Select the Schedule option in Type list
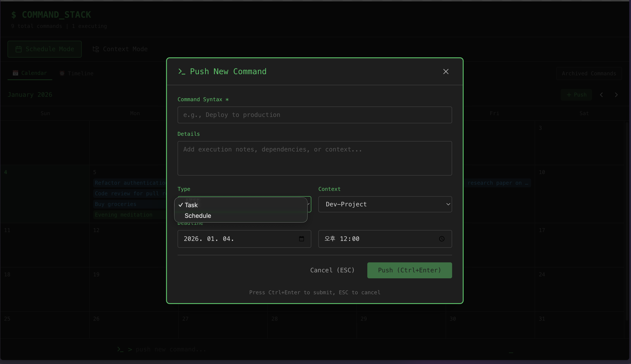Screen dimensions: 631x364 click(197, 215)
